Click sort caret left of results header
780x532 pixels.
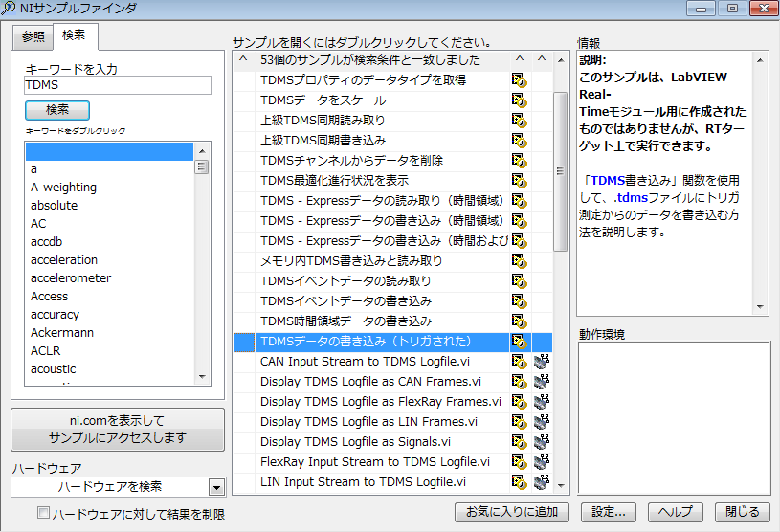coord(243,59)
